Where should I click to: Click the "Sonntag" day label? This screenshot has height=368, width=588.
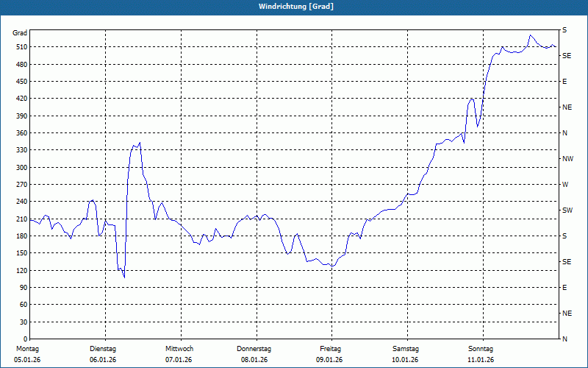pyautogui.click(x=481, y=349)
